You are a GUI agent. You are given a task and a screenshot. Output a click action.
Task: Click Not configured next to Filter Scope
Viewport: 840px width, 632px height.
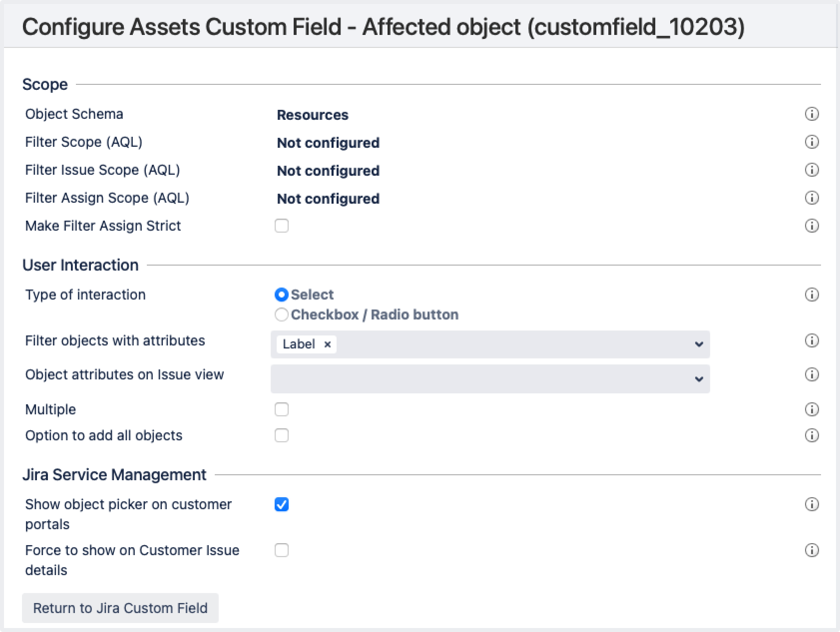(x=328, y=143)
